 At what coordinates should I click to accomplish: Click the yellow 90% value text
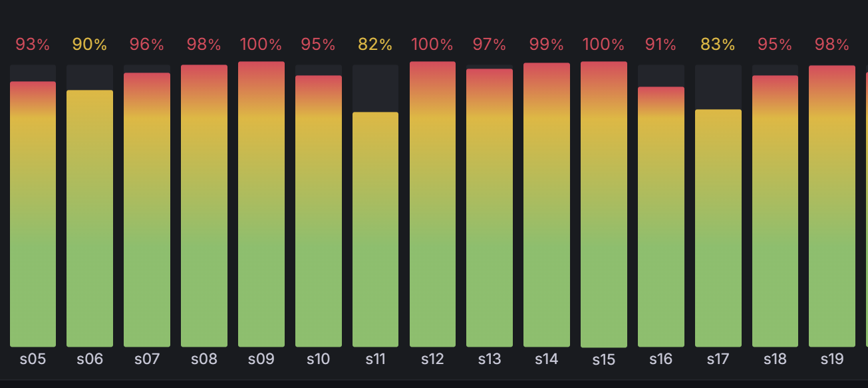(x=90, y=45)
